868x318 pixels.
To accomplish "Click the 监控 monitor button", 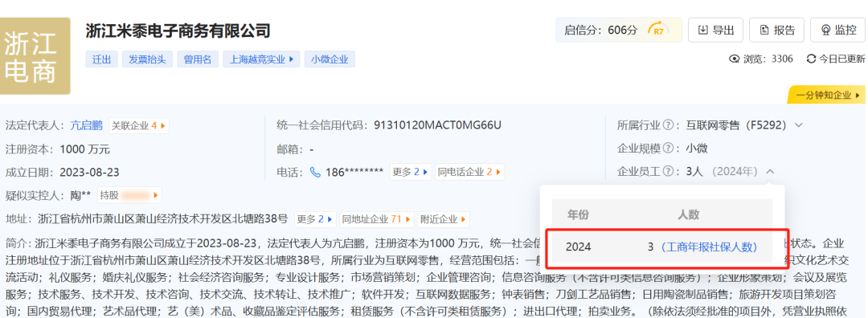I will (837, 30).
